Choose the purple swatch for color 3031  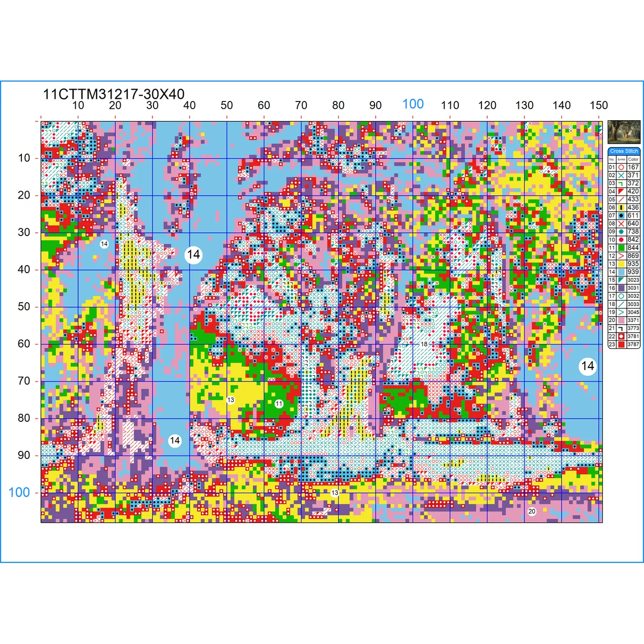pyautogui.click(x=621, y=288)
